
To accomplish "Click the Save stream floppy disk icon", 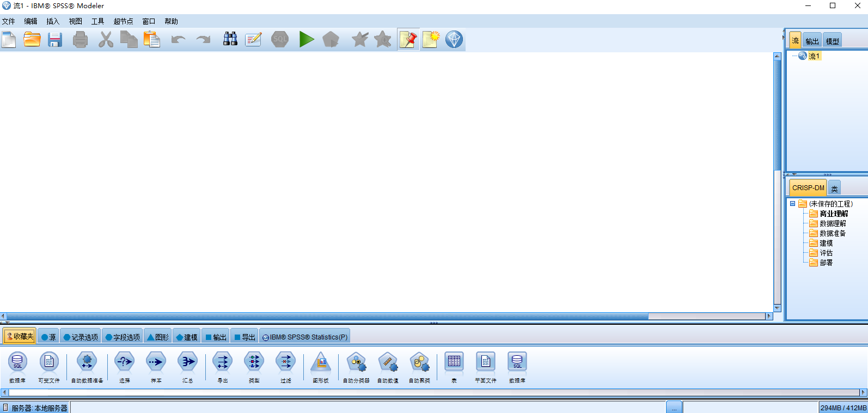I will pos(55,39).
